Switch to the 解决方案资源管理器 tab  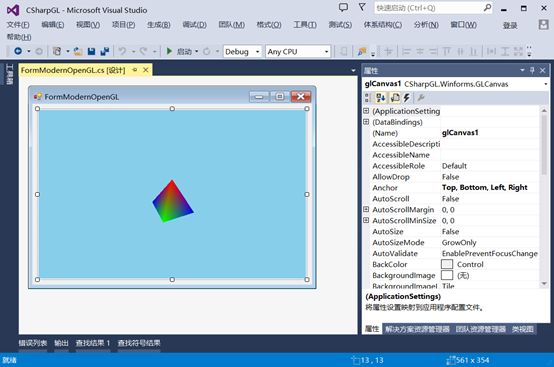pyautogui.click(x=417, y=329)
